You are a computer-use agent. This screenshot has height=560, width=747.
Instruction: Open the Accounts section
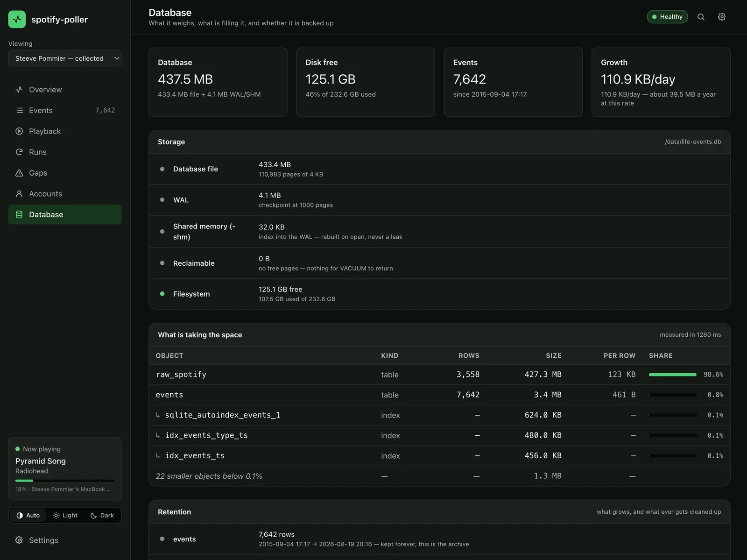pyautogui.click(x=65, y=193)
